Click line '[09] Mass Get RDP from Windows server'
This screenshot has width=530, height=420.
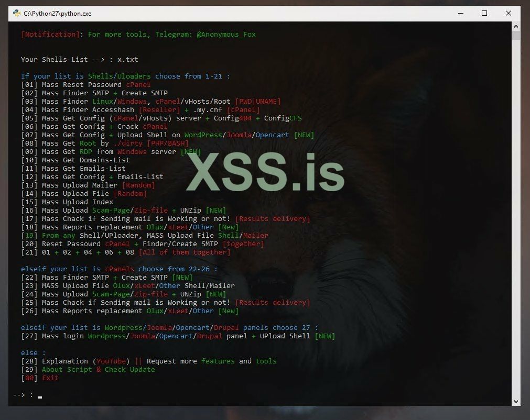pos(111,151)
